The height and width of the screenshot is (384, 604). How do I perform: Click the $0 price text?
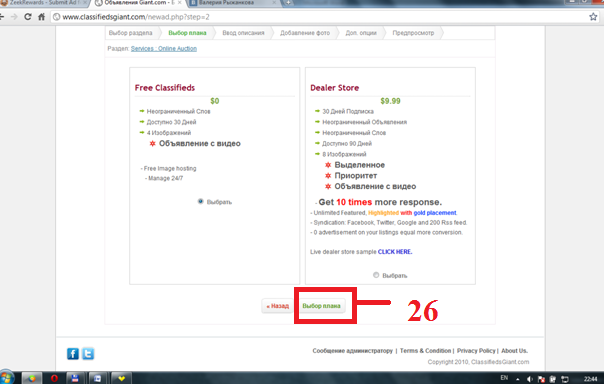coord(215,101)
